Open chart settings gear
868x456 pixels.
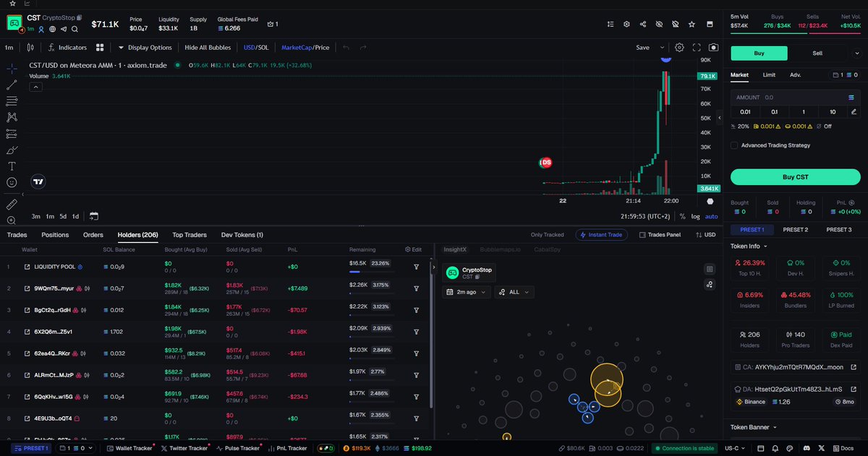pyautogui.click(x=680, y=48)
